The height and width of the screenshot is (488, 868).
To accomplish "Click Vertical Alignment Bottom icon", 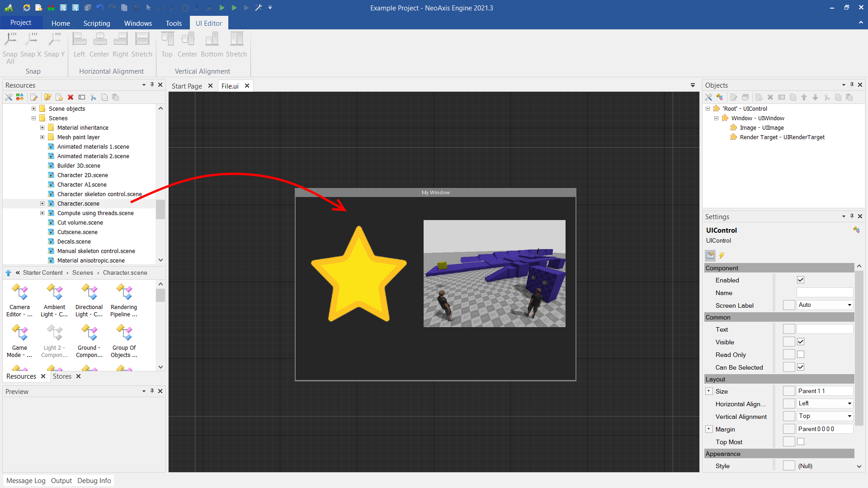I will click(212, 39).
